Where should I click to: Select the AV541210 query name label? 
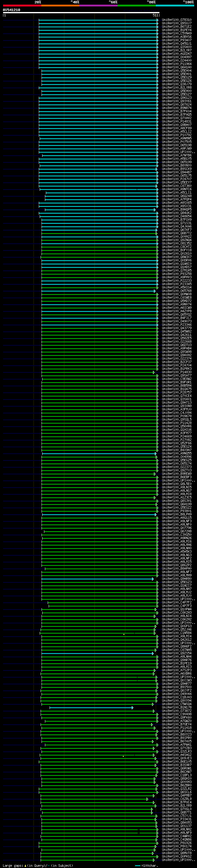(11, 10)
